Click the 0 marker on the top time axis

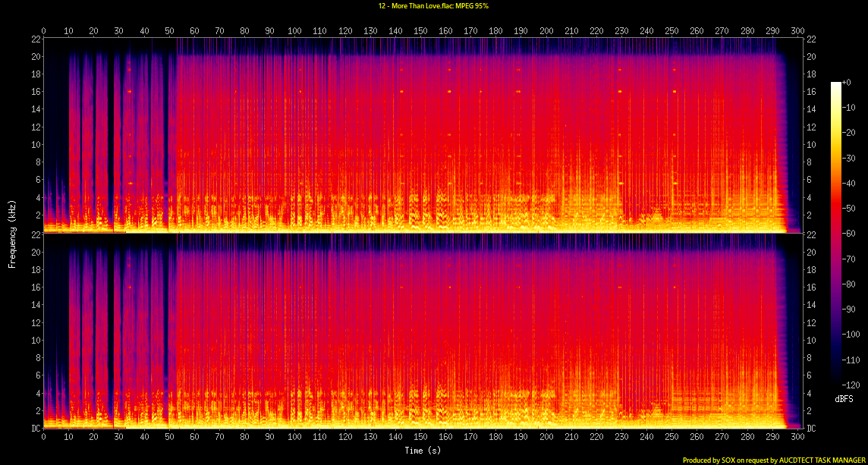43,31
